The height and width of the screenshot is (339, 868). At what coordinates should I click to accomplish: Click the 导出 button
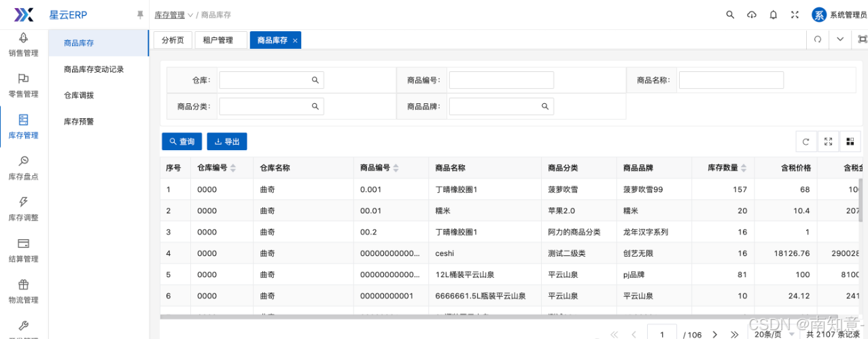tap(227, 141)
